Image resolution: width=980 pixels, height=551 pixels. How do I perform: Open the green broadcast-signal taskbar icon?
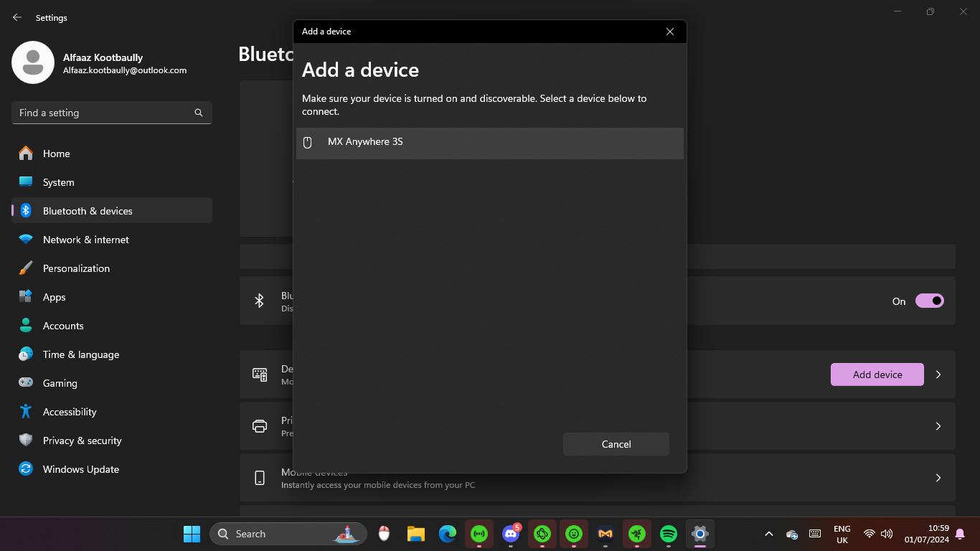coord(479,534)
